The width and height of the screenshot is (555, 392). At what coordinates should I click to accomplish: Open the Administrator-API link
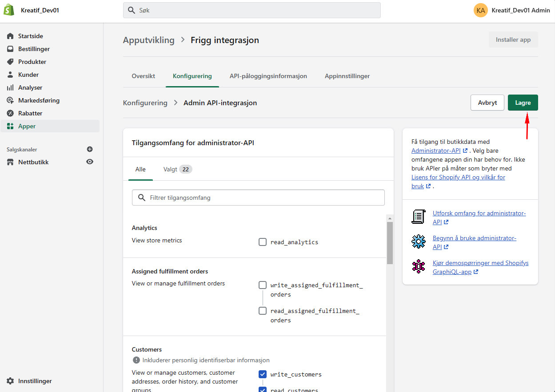click(x=436, y=151)
